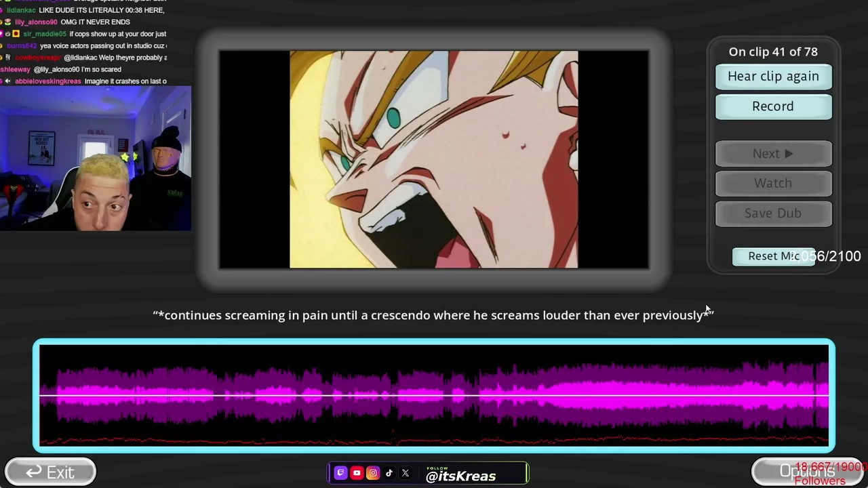Click the Reset Mic button
This screenshot has width=868, height=488.
tap(773, 256)
